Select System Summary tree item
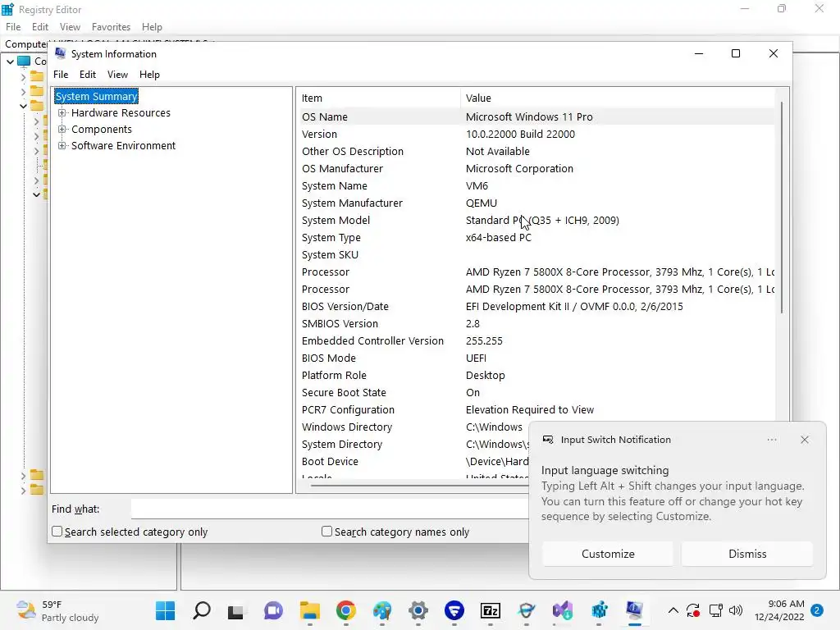 pos(97,97)
